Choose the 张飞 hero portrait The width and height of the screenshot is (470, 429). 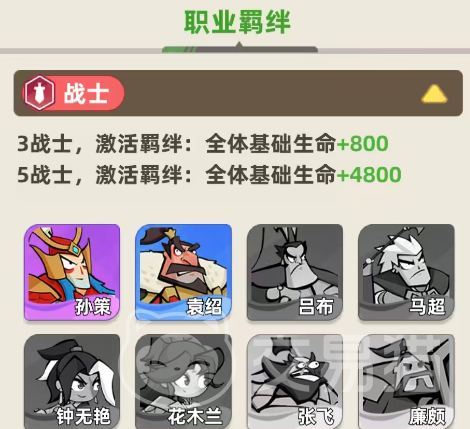(295, 382)
